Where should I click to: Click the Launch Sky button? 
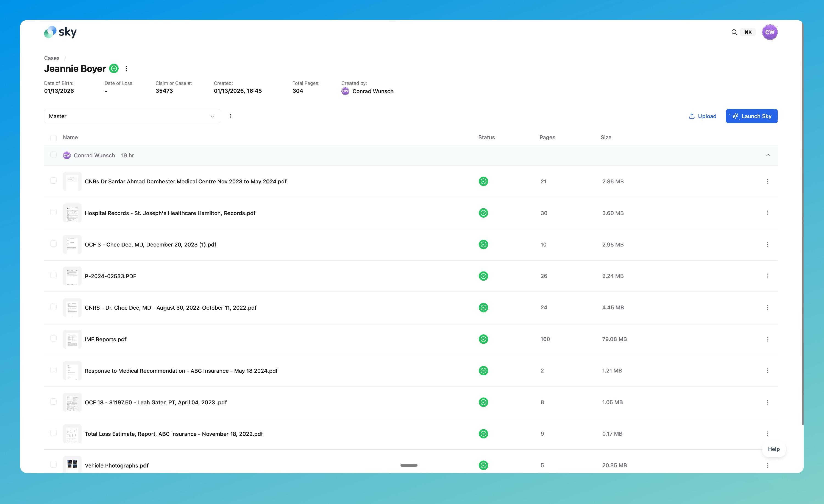point(751,116)
